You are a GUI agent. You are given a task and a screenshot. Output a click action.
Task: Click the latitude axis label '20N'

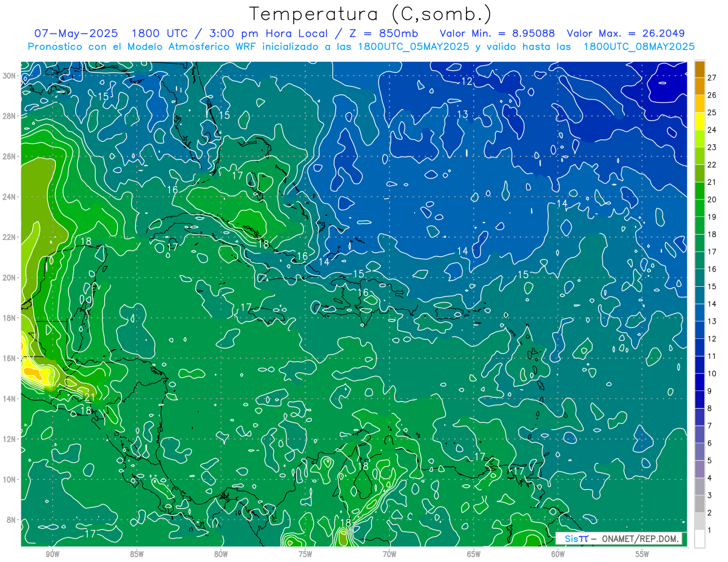point(9,278)
